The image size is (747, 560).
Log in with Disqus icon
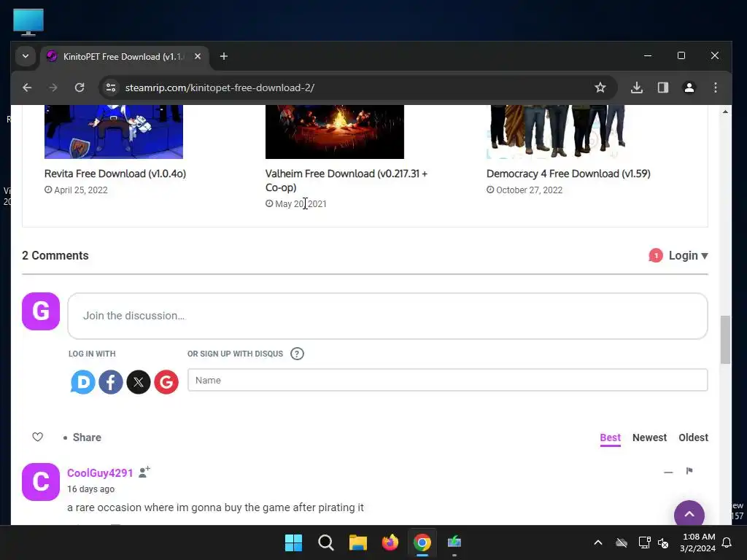[x=83, y=382]
